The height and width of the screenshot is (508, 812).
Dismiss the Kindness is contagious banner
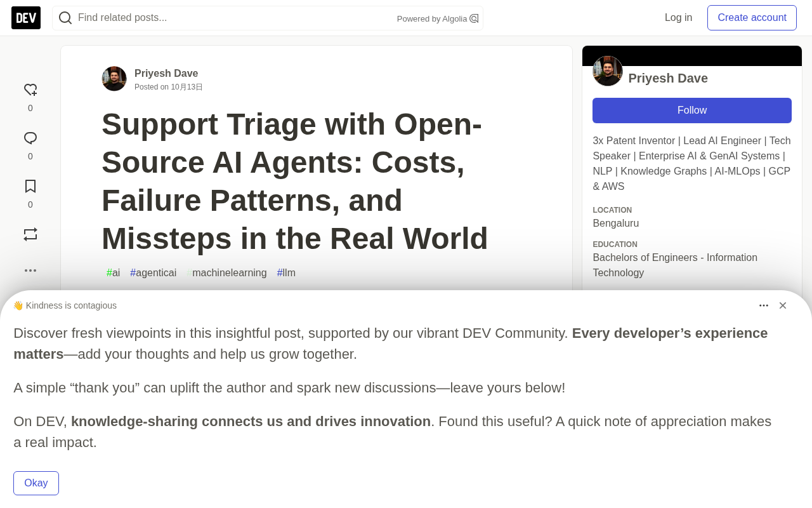pyautogui.click(x=783, y=305)
